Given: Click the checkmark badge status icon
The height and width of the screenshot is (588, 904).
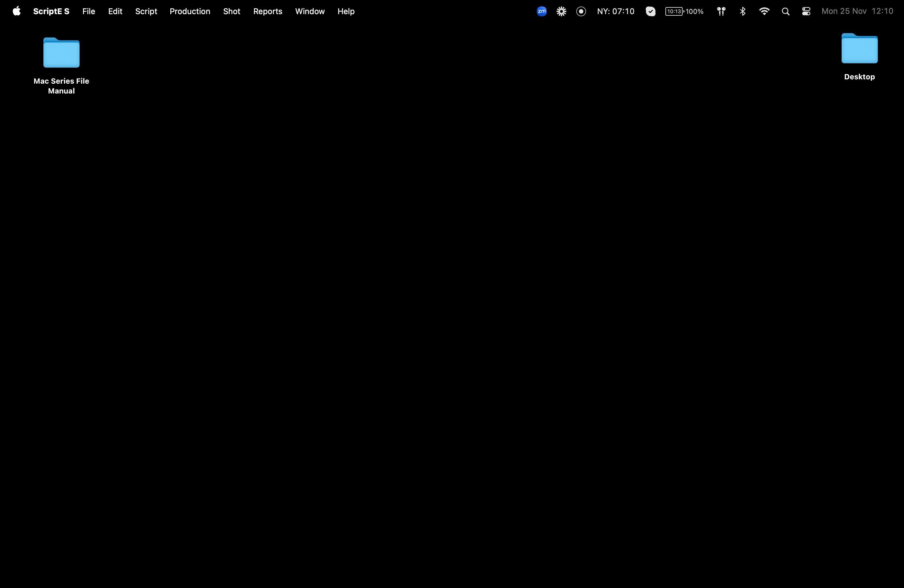Looking at the screenshot, I should click(651, 11).
